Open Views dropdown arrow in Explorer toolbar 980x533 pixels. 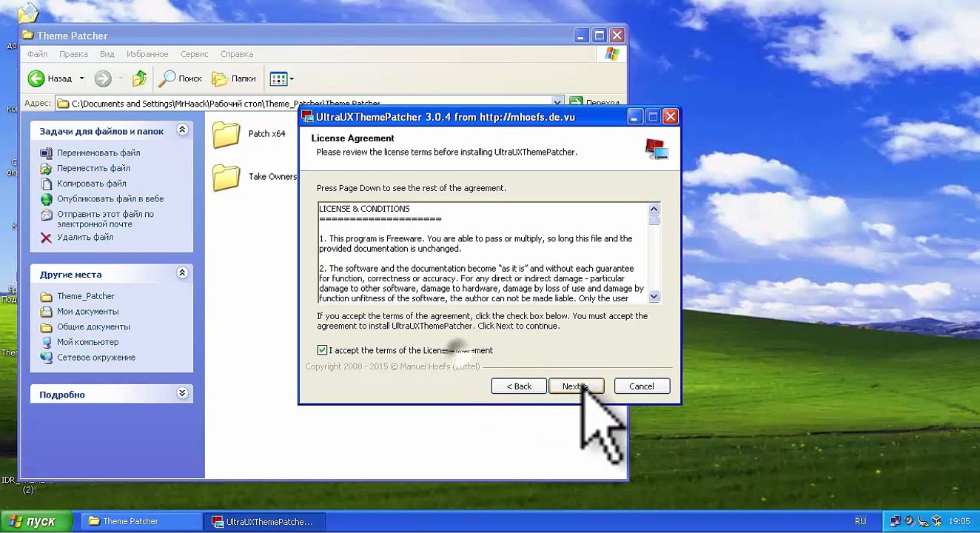[x=292, y=78]
